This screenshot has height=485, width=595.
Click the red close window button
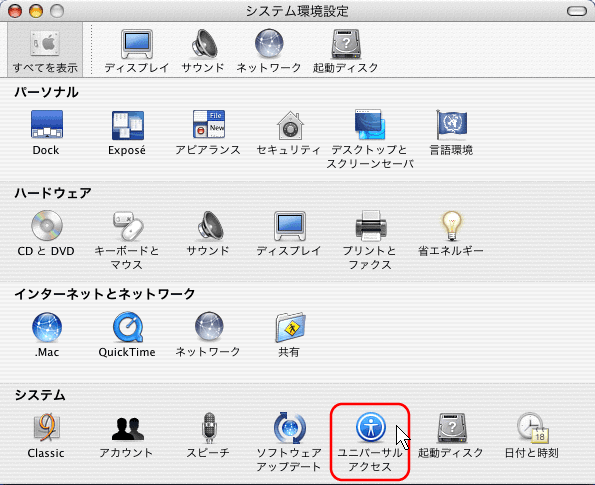[x=15, y=11]
